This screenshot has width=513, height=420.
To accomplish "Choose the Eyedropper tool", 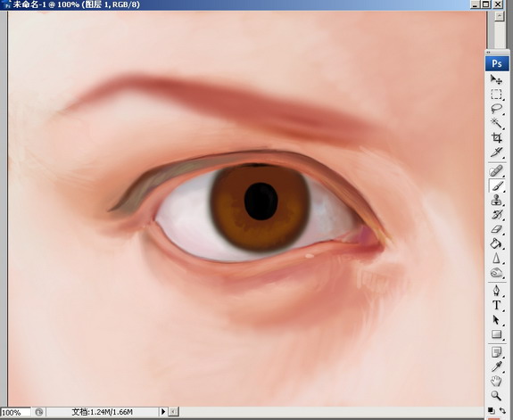I will 496,366.
